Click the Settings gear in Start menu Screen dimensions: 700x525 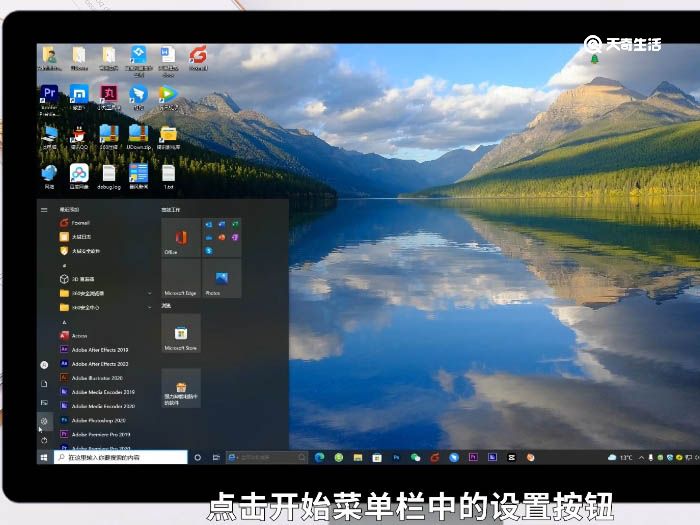44,421
